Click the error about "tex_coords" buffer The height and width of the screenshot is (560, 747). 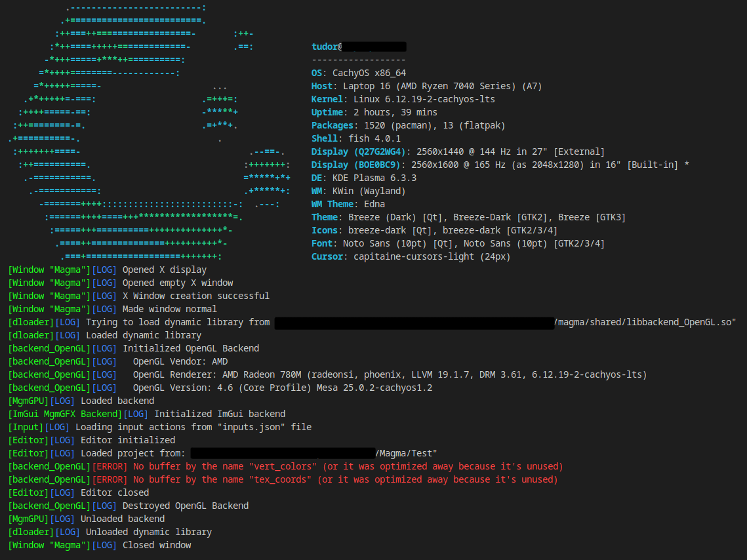tap(283, 479)
